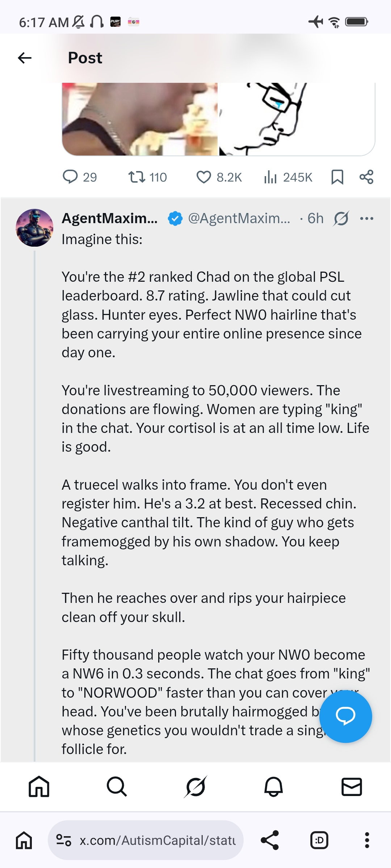
Task: Open the browser three-dot menu
Action: [x=367, y=840]
